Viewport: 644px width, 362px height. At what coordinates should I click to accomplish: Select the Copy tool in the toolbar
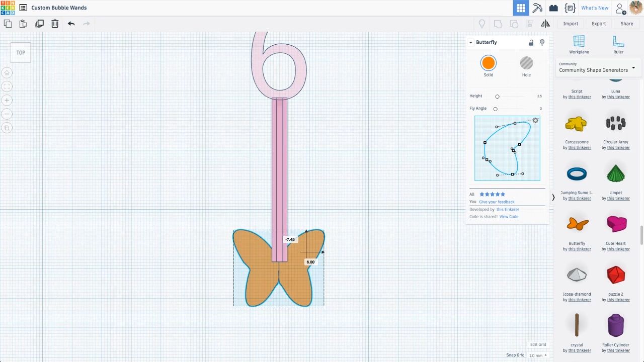point(8,23)
